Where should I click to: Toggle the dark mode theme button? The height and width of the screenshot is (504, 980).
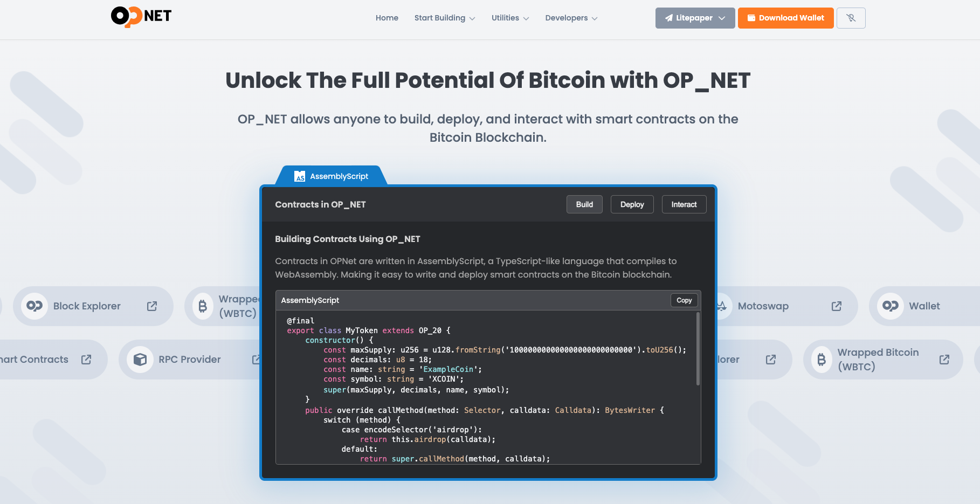851,18
